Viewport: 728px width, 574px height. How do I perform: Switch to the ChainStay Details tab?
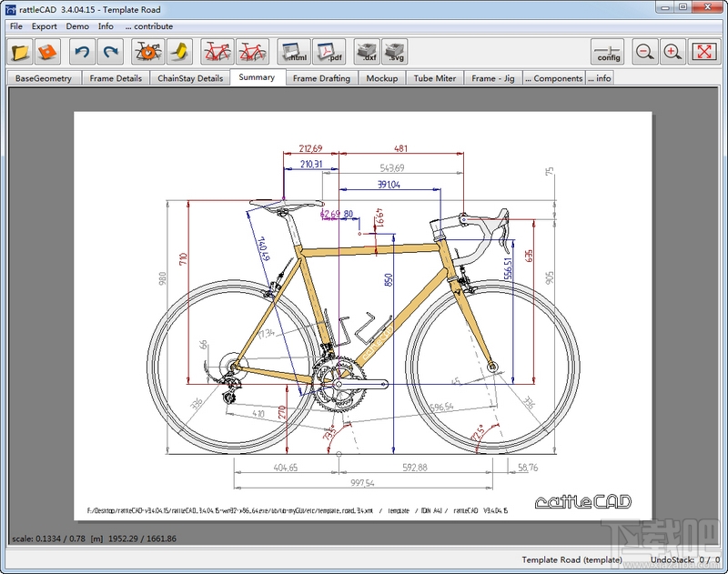pos(190,78)
